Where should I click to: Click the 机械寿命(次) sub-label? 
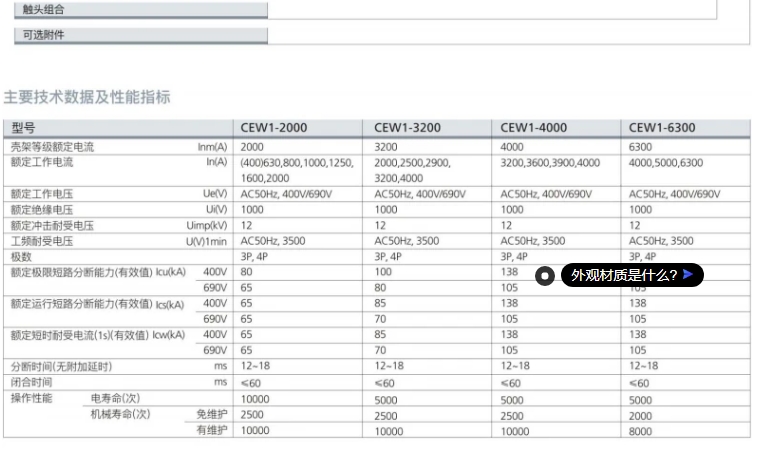[x=120, y=414]
